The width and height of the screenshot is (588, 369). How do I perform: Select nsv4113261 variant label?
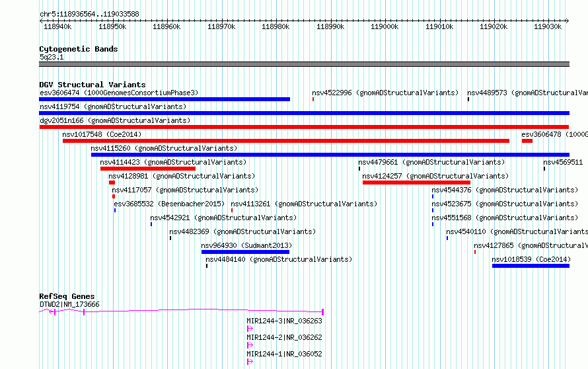pos(304,204)
